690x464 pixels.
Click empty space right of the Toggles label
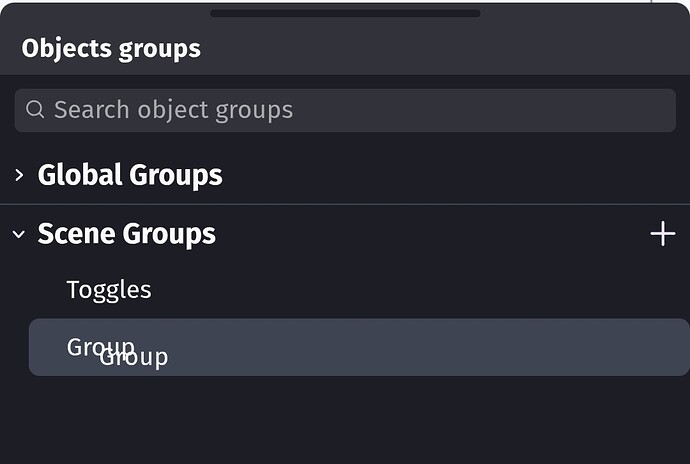pos(400,290)
